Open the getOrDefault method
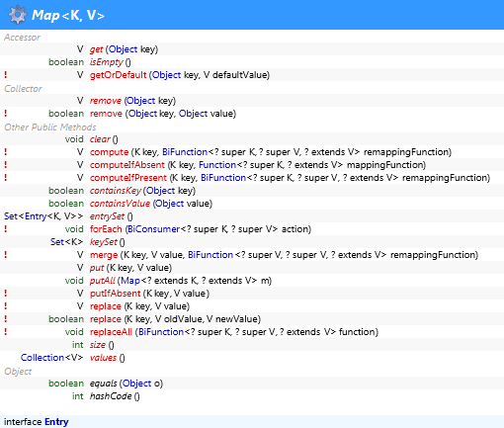Viewport: 504px width, 428px height. 118,75
